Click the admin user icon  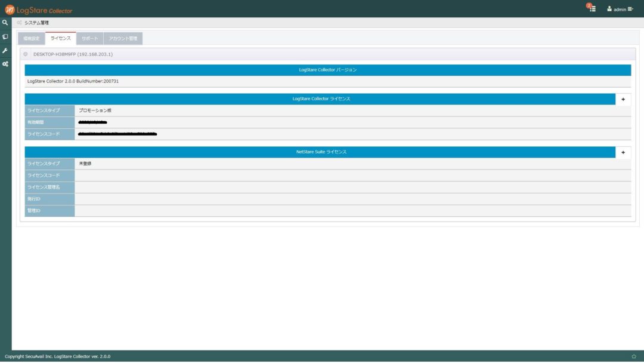click(x=609, y=8)
